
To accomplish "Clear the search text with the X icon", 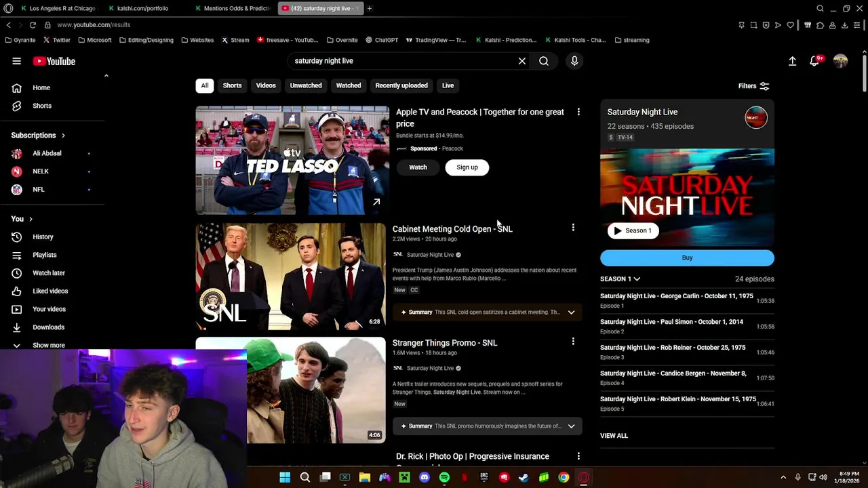I will [x=522, y=61].
